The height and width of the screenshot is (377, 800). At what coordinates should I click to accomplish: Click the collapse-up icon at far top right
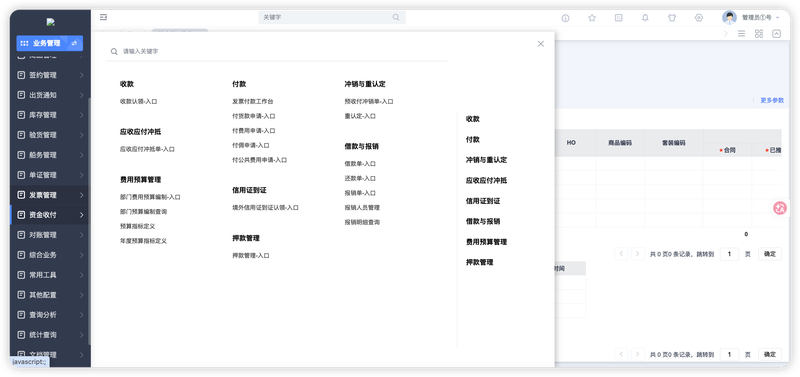[x=776, y=34]
